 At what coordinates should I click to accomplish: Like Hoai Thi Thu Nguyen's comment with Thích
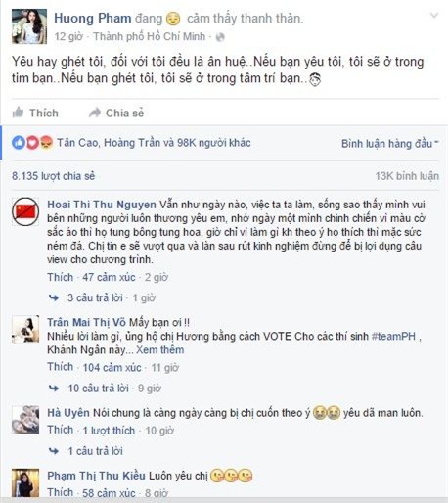[x=61, y=277]
